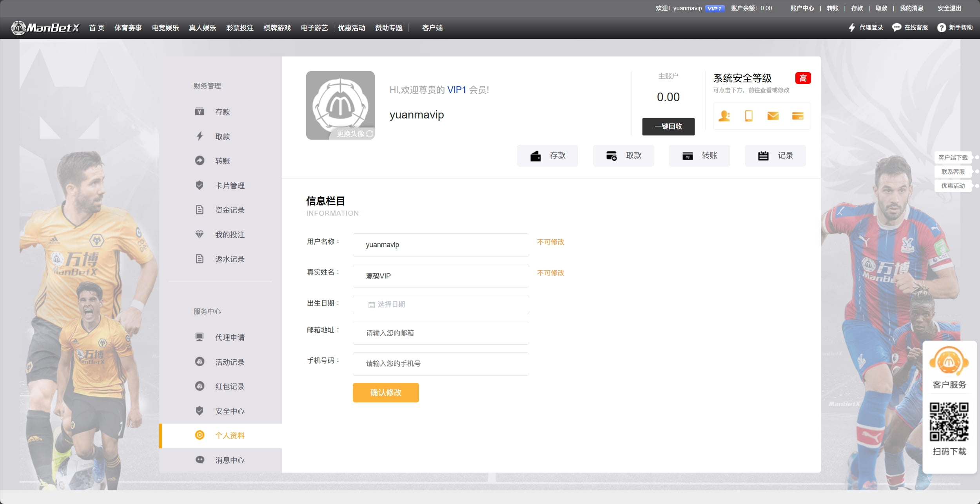
Task: Click the mobile phone security icon
Action: [748, 116]
